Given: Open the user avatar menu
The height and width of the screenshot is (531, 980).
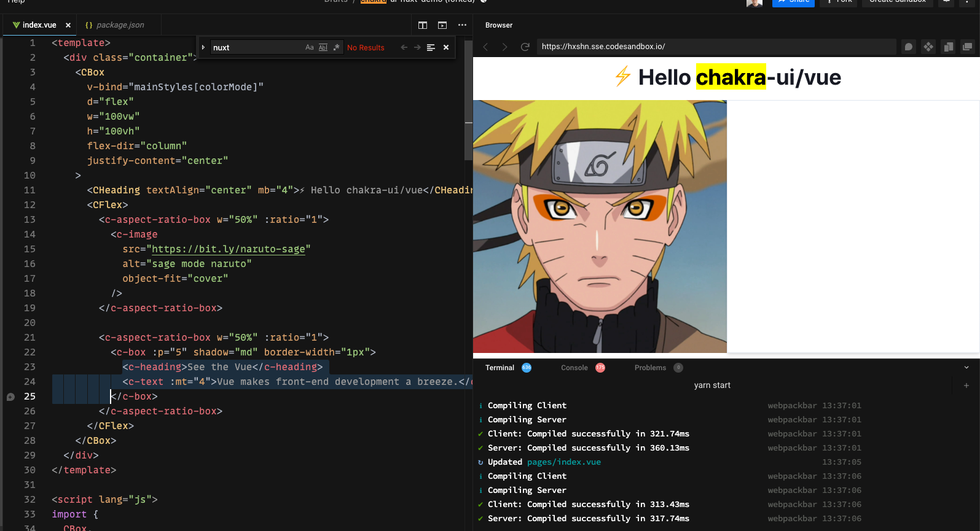Looking at the screenshot, I should 755,2.
